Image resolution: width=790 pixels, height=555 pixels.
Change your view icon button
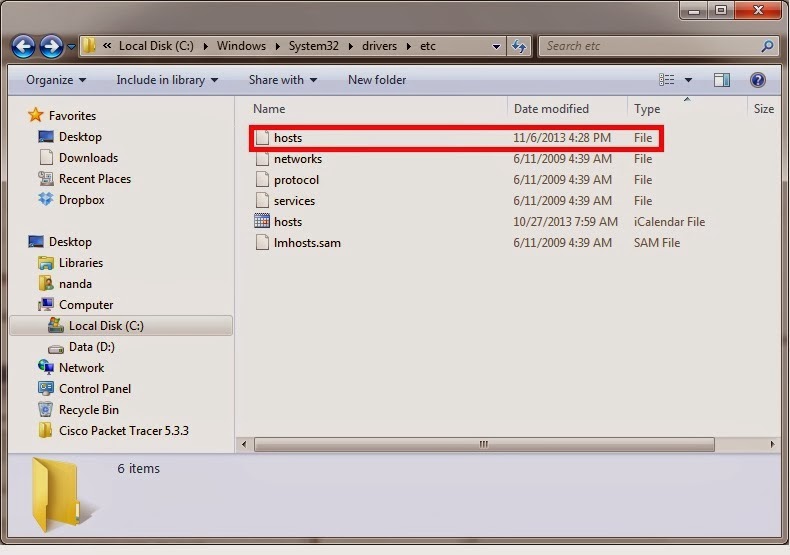click(666, 80)
